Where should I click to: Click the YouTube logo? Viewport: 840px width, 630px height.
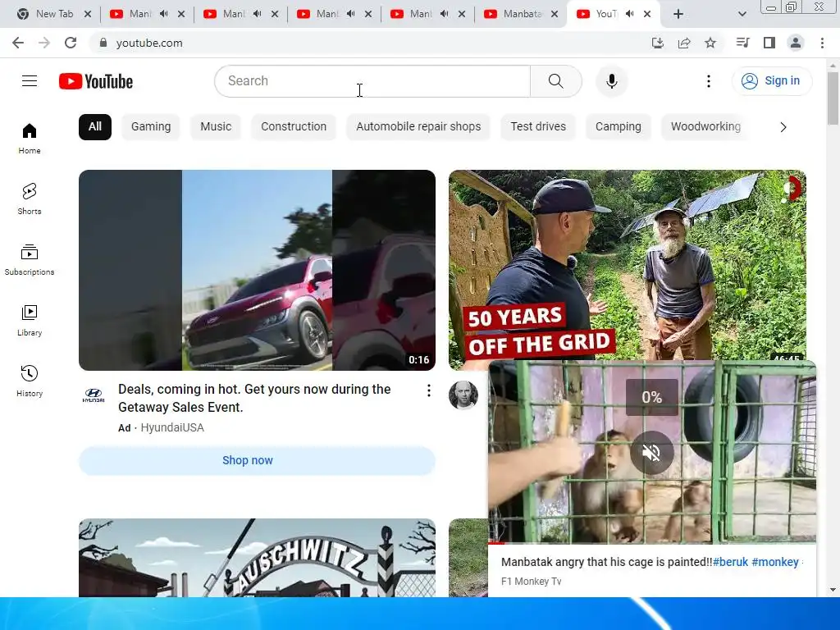pos(96,81)
